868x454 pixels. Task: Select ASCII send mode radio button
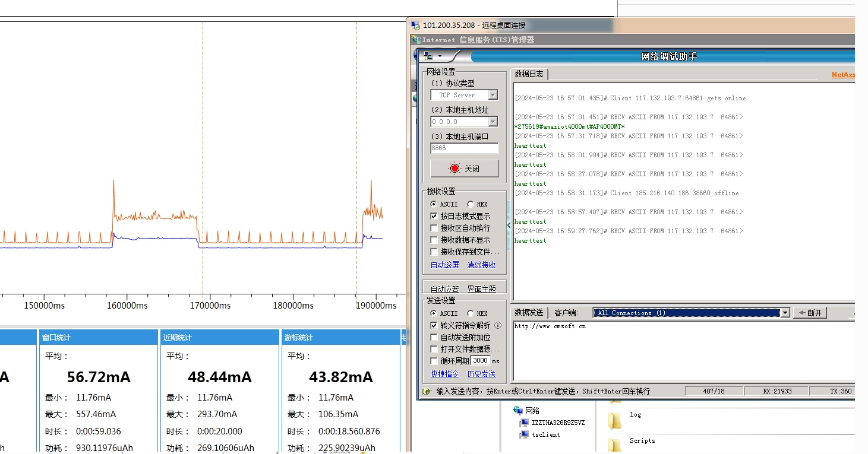[434, 313]
